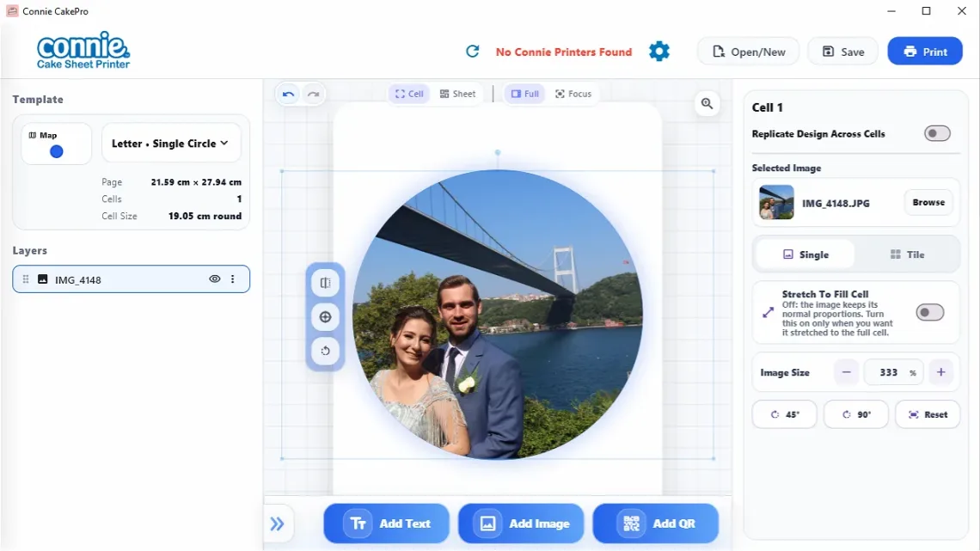Click the Print button
Image resolution: width=980 pixels, height=551 pixels.
[925, 52]
